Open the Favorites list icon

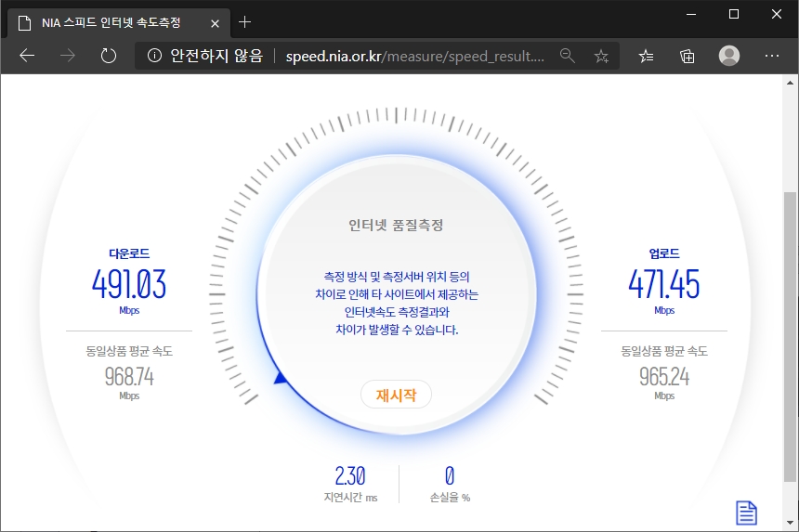point(646,56)
